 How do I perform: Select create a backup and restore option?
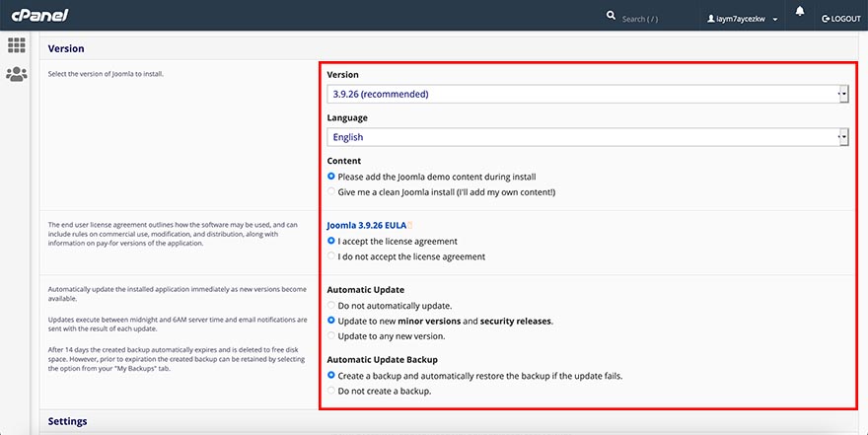tap(331, 375)
